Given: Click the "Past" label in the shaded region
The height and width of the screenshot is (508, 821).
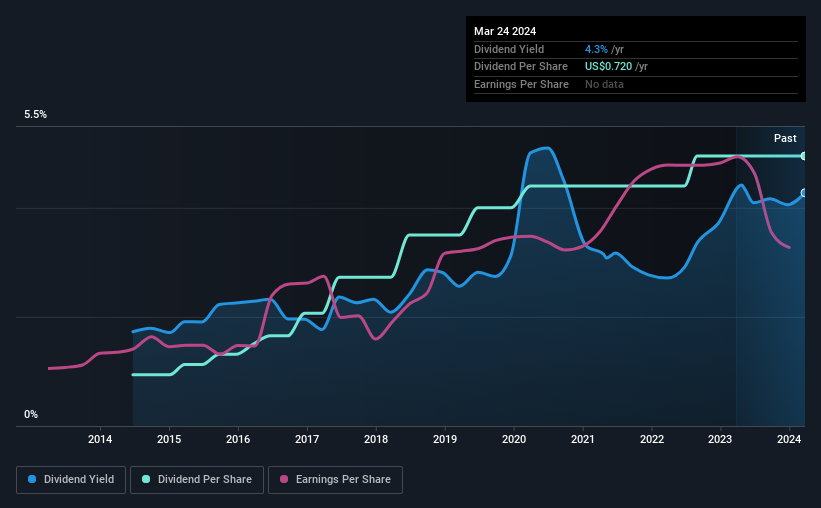Looking at the screenshot, I should (x=785, y=138).
